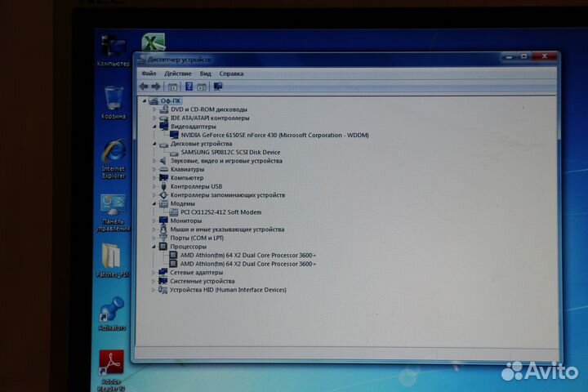This screenshot has width=588, height=392.
Task: Click the Компьютер node icon in tree
Action: click(x=164, y=178)
